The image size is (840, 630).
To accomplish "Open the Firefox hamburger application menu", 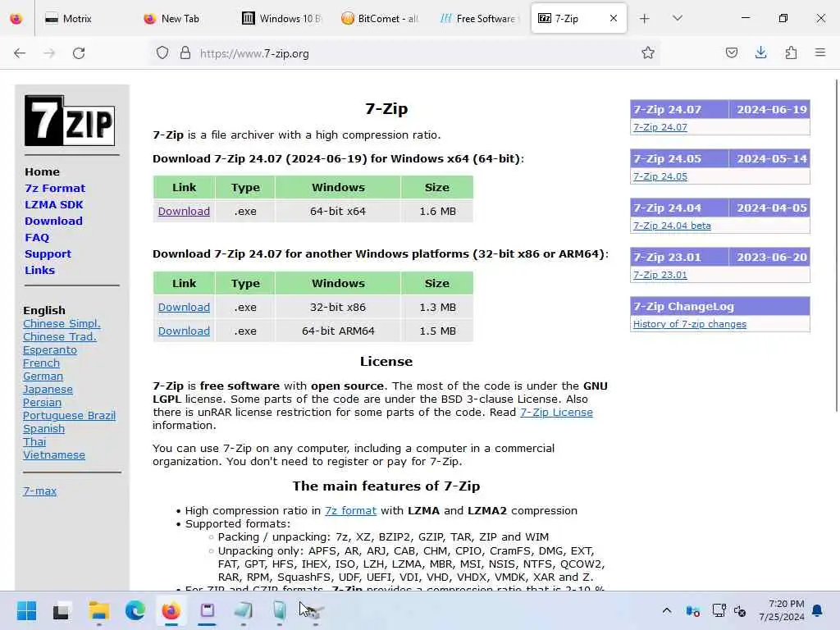I will point(820,52).
